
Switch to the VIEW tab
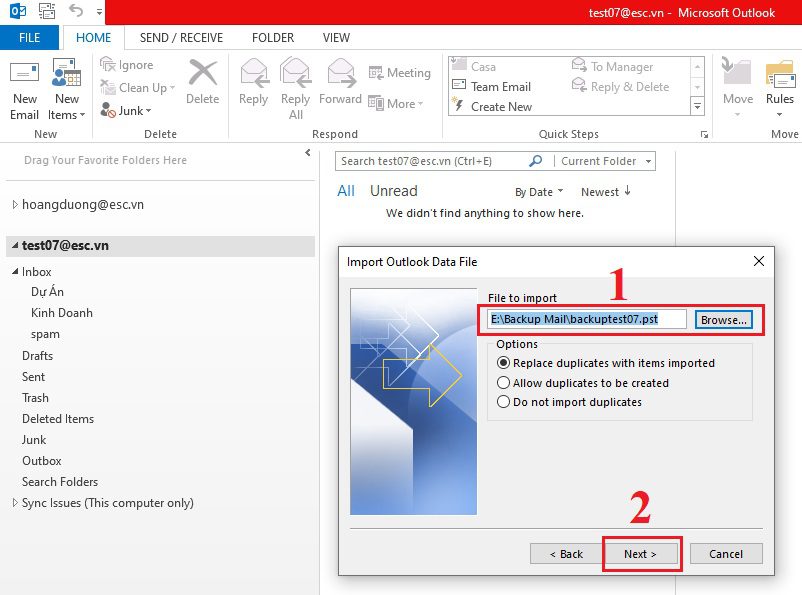(x=336, y=38)
